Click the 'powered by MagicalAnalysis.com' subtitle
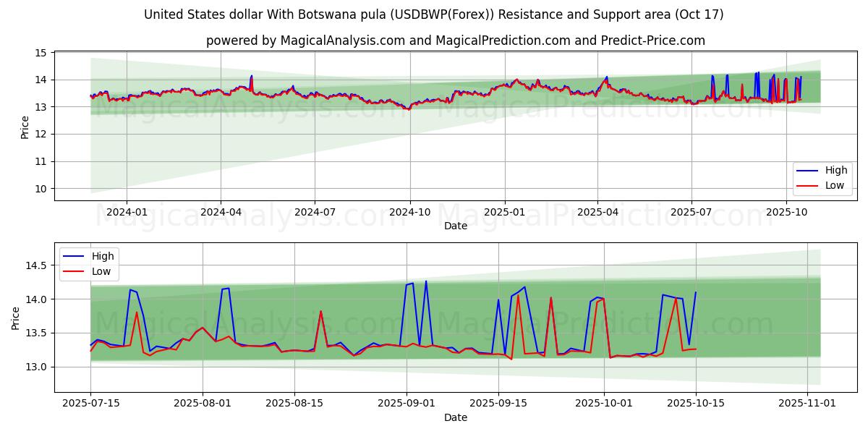The image size is (868, 434). pos(456,41)
